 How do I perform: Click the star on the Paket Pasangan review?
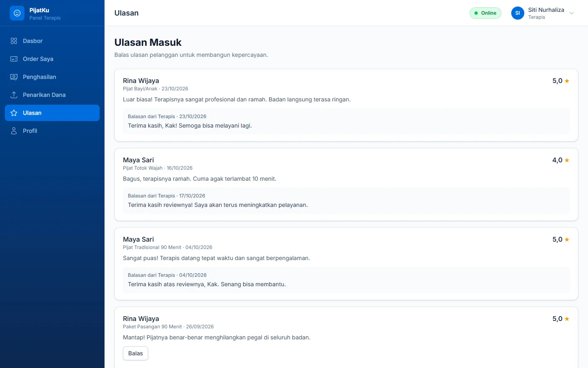tap(567, 319)
